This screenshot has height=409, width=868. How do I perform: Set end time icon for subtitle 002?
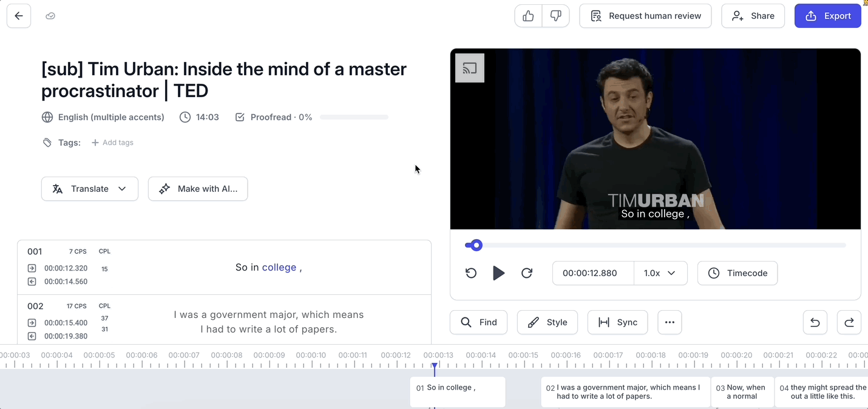(32, 336)
